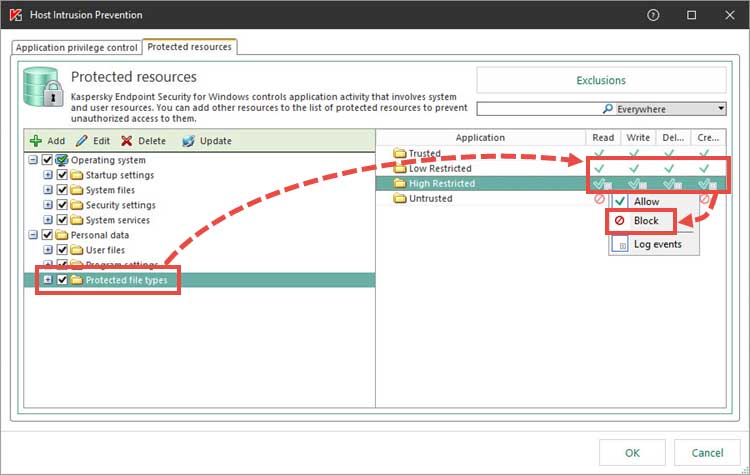750x475 pixels.
Task: Click the Protected file types folder icon
Action: [77, 279]
